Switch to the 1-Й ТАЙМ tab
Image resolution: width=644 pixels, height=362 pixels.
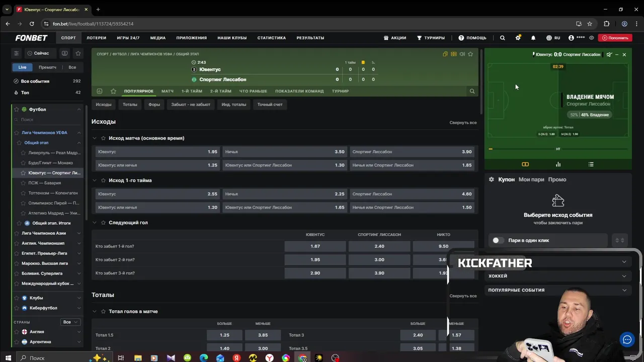coord(192,91)
